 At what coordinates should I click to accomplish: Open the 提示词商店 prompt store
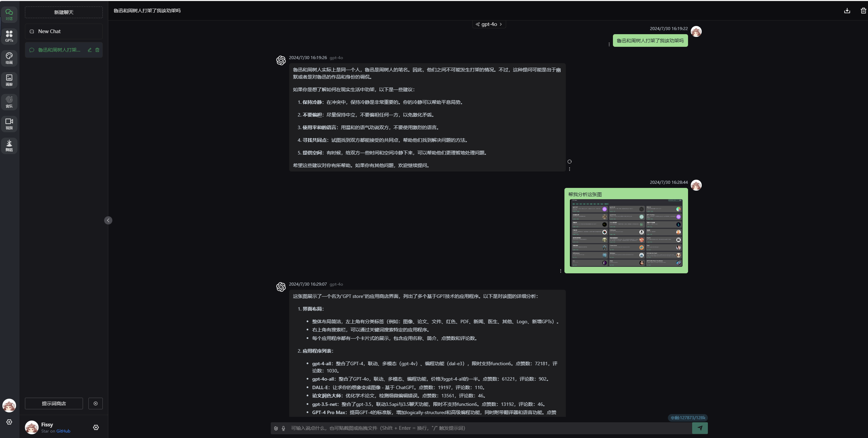pos(54,403)
